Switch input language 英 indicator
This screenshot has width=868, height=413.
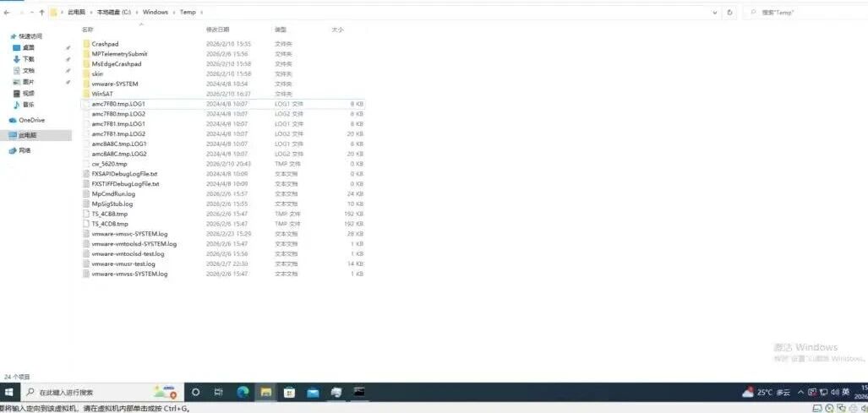click(x=846, y=392)
